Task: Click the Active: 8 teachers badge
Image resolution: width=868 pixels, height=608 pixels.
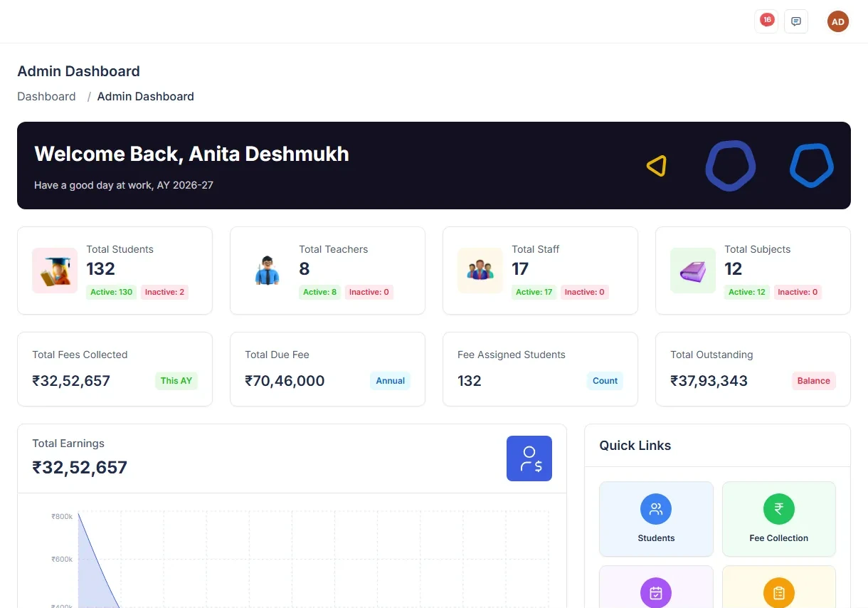Action: tap(320, 292)
